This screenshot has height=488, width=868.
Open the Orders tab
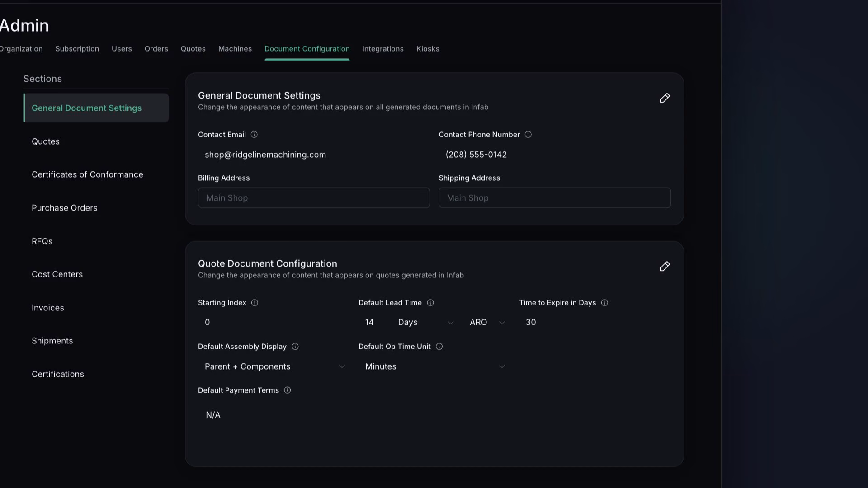156,49
